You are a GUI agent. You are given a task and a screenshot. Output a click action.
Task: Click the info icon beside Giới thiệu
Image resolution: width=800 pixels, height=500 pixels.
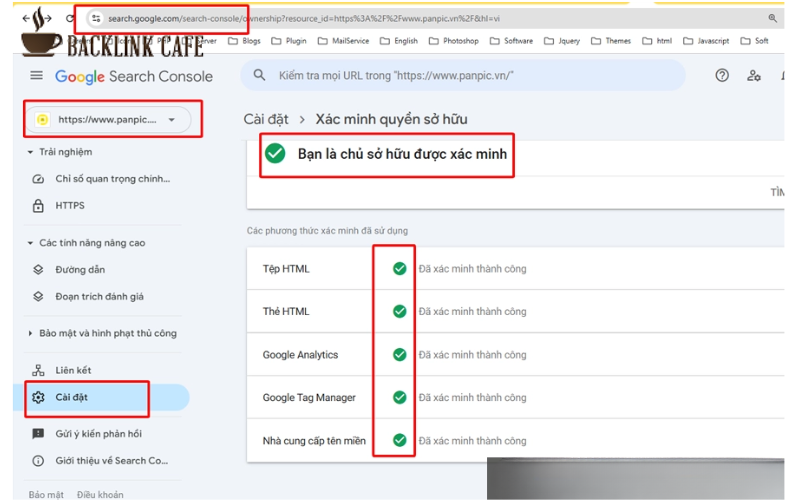coord(38,461)
